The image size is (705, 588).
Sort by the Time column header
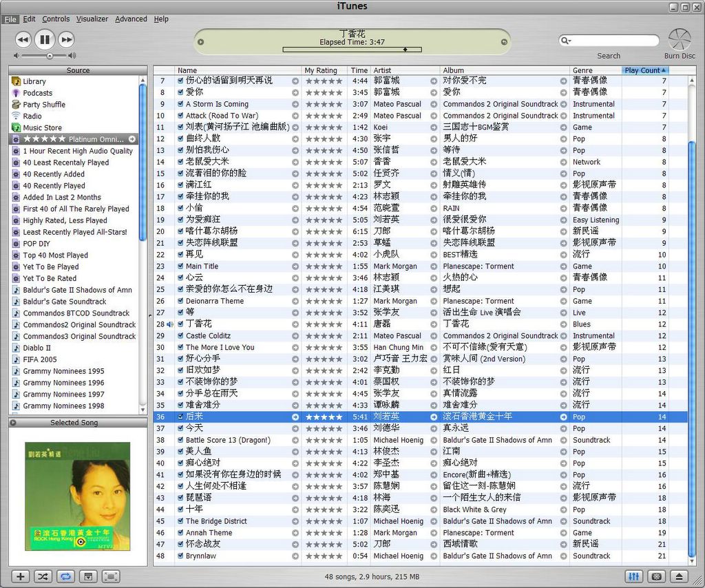pyautogui.click(x=359, y=70)
